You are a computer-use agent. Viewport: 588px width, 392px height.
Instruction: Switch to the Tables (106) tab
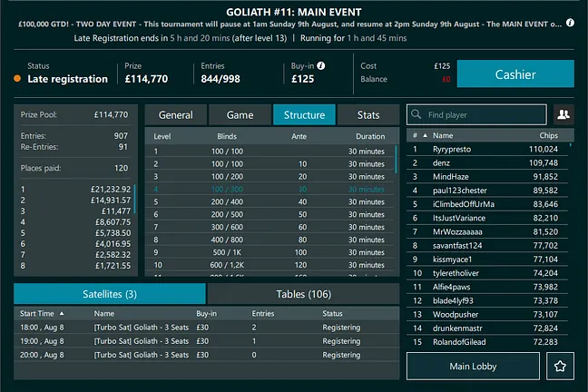[303, 294]
